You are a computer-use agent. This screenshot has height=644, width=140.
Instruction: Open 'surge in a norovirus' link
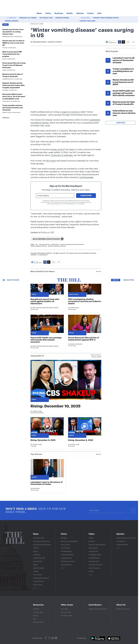(x=70, y=112)
